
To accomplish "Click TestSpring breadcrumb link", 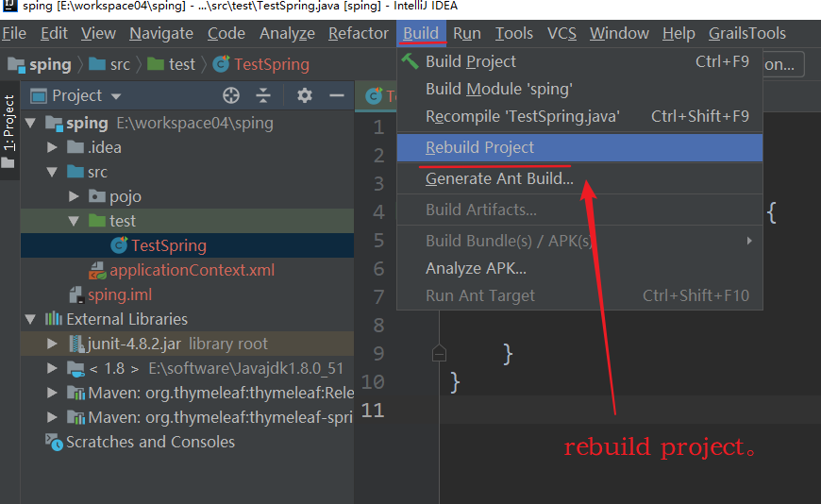I will [x=272, y=64].
